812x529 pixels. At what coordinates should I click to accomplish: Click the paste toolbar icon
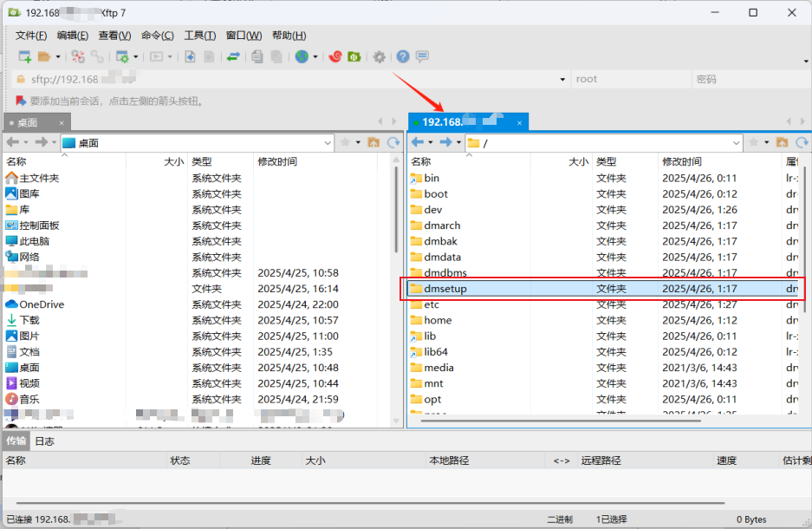point(276,56)
